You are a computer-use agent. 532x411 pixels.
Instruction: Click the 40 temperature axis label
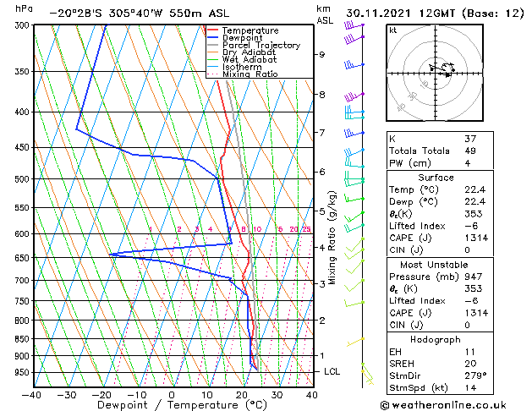pyautogui.click(x=311, y=395)
